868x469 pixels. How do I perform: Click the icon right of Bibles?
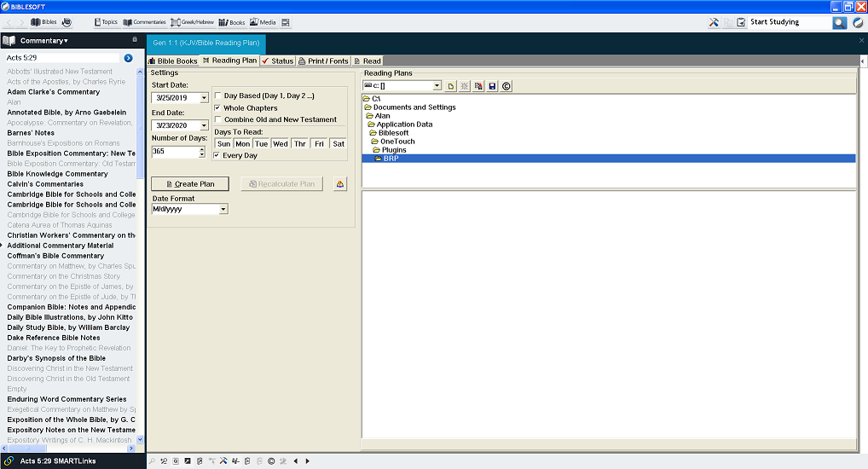coord(67,22)
